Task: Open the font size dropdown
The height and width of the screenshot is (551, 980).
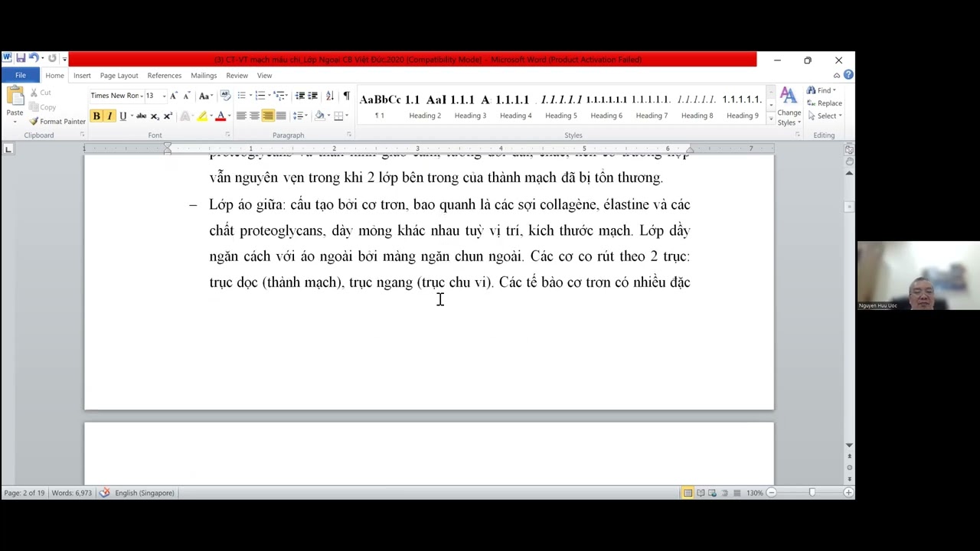Action: point(163,96)
